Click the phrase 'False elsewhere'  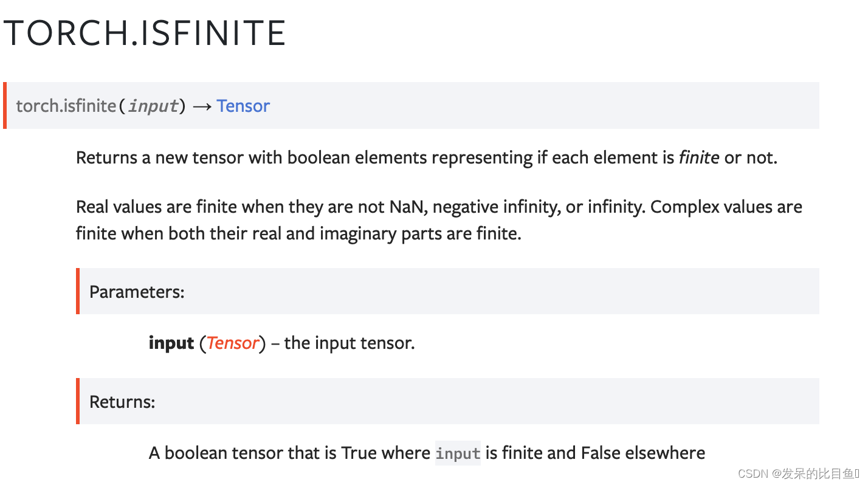point(643,453)
